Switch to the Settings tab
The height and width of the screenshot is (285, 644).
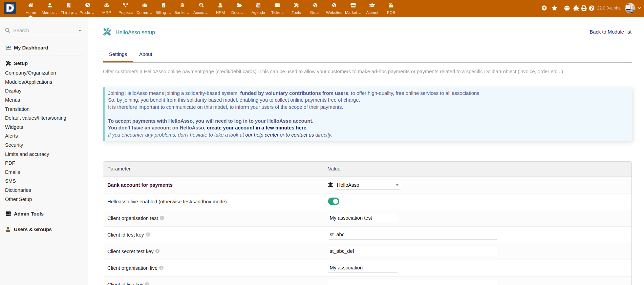pos(118,54)
